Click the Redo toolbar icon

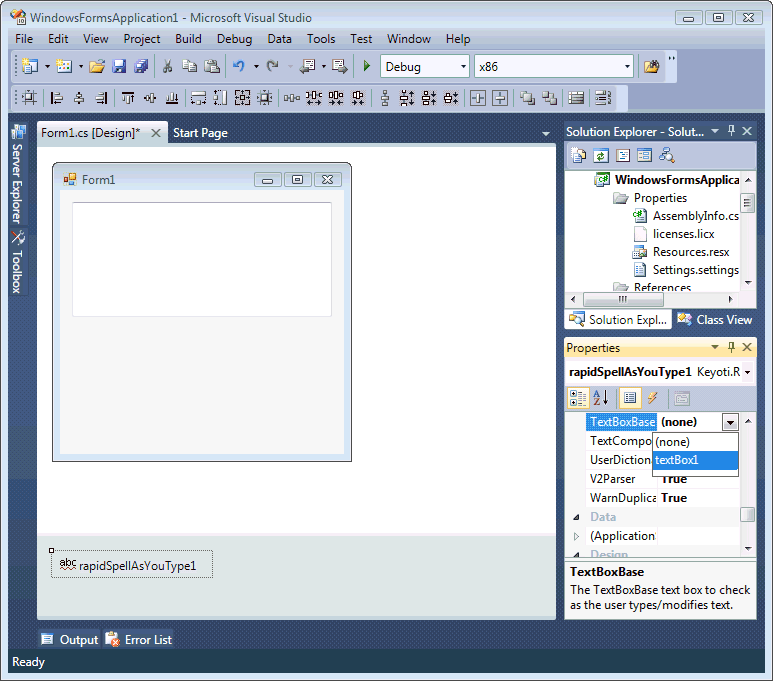pos(273,66)
